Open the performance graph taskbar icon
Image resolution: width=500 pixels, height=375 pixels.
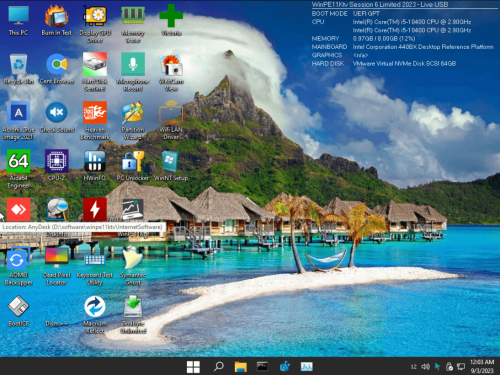(x=307, y=367)
